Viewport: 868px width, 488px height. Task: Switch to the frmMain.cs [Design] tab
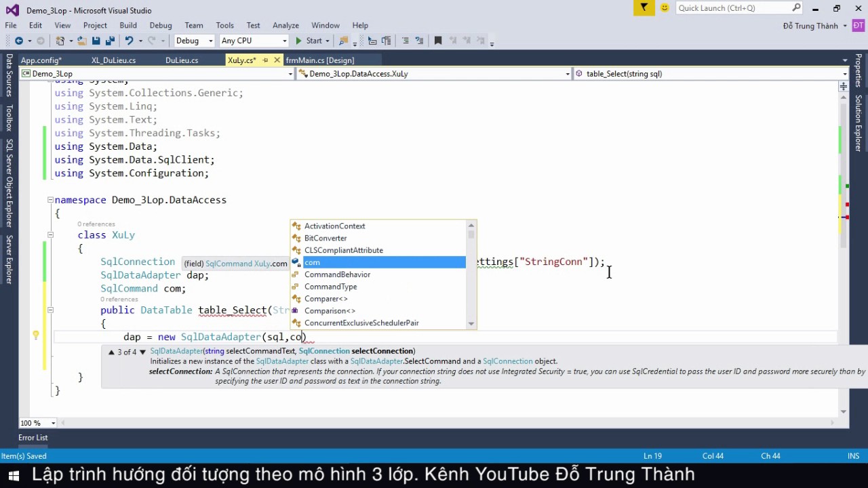[x=320, y=60]
